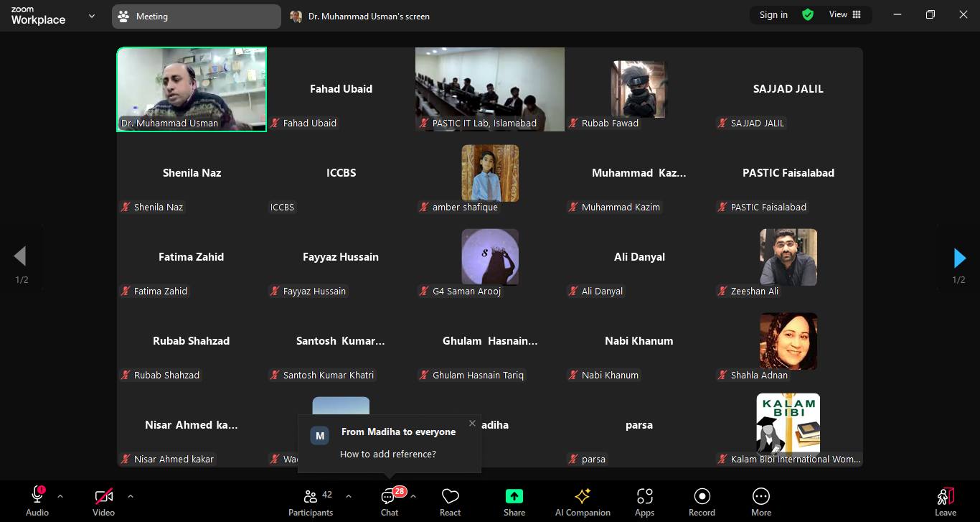Toggle camera with Video button
Viewport: 980px width, 522px height.
point(103,497)
